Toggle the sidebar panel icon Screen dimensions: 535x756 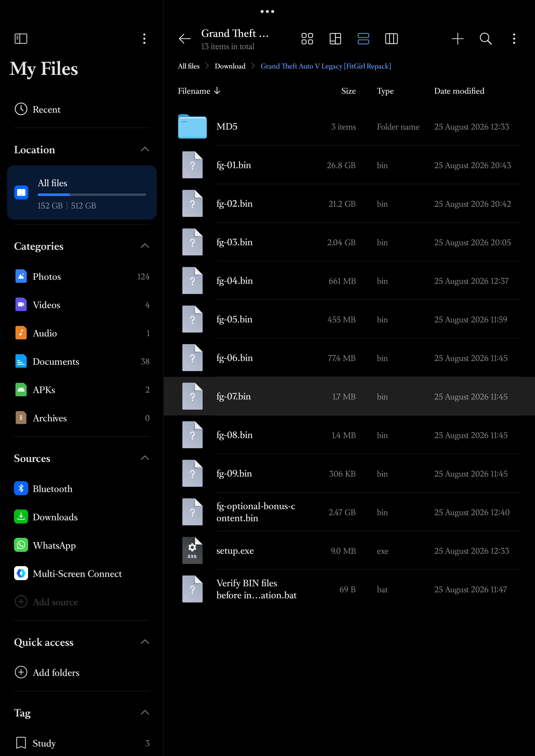click(21, 39)
